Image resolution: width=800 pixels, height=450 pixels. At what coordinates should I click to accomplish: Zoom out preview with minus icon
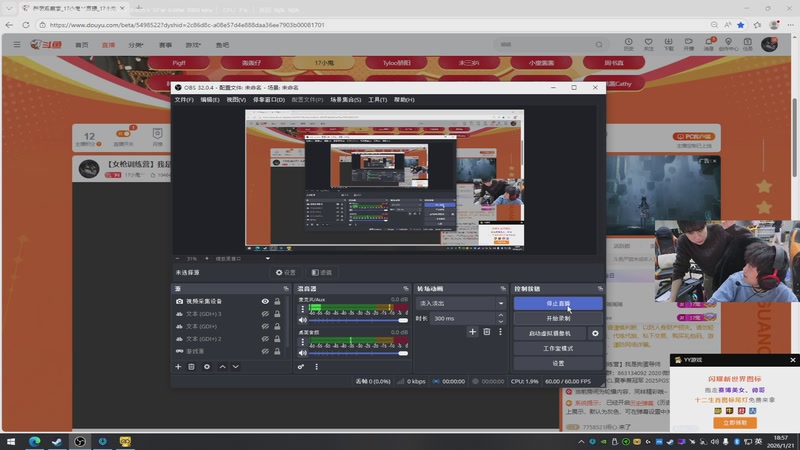coord(178,259)
